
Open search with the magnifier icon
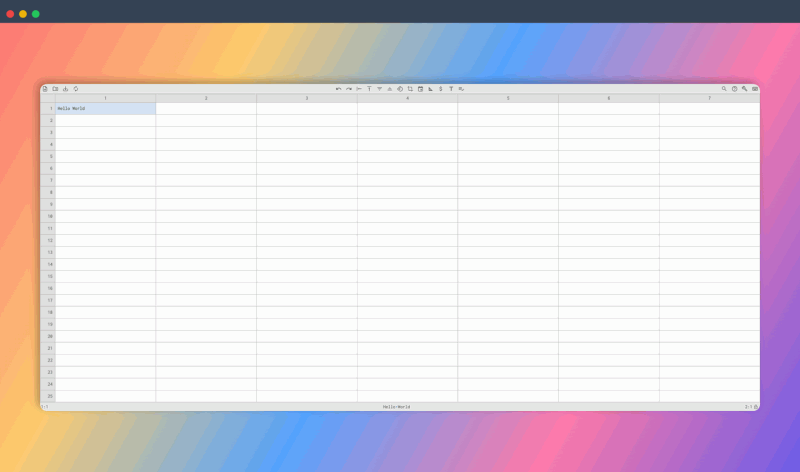click(x=724, y=89)
